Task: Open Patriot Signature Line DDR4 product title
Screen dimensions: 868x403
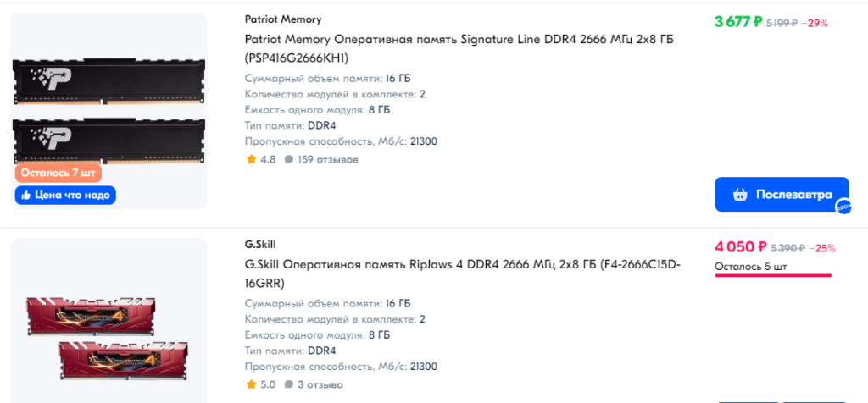Action: pos(459,48)
